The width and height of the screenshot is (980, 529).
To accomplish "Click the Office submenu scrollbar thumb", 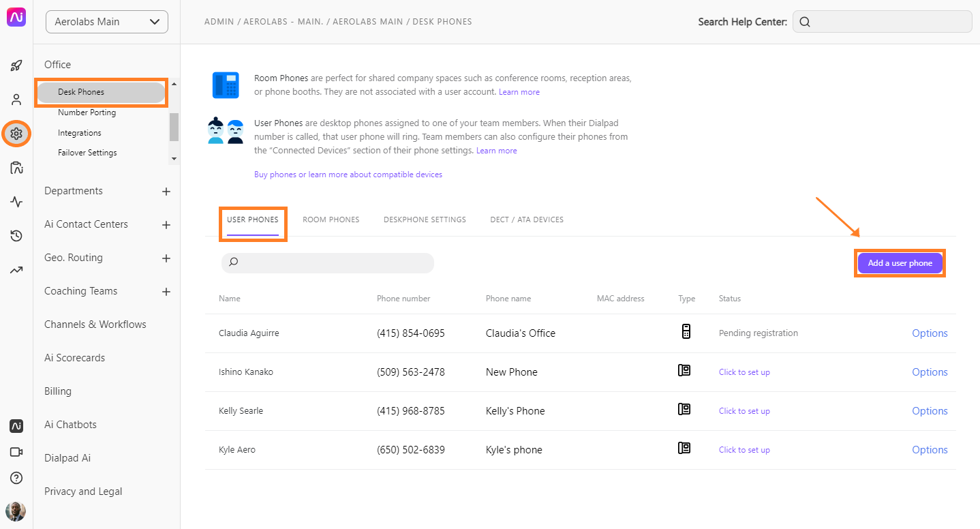I will tap(174, 127).
